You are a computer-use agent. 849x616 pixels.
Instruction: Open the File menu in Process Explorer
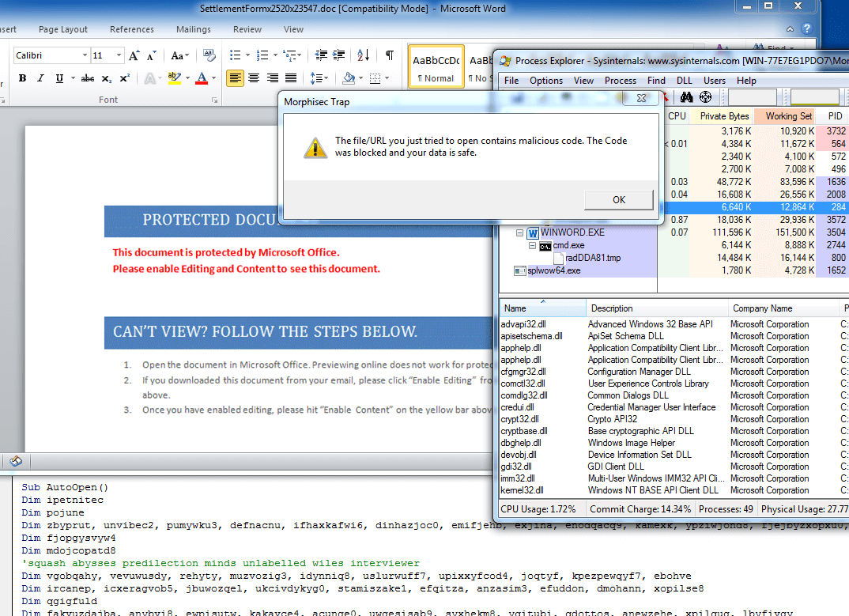pos(511,81)
